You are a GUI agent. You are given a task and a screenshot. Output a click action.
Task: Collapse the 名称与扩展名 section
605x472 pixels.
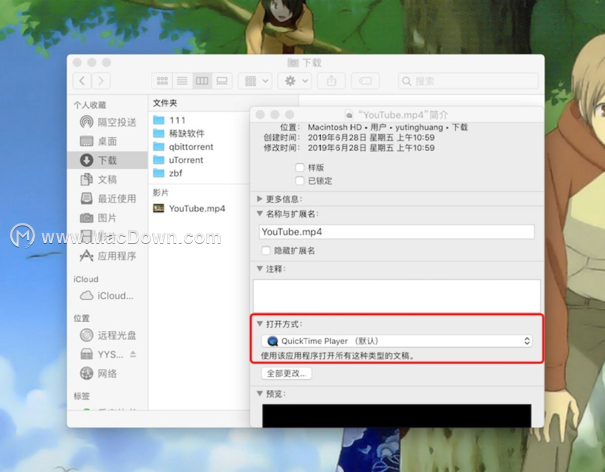tap(260, 213)
